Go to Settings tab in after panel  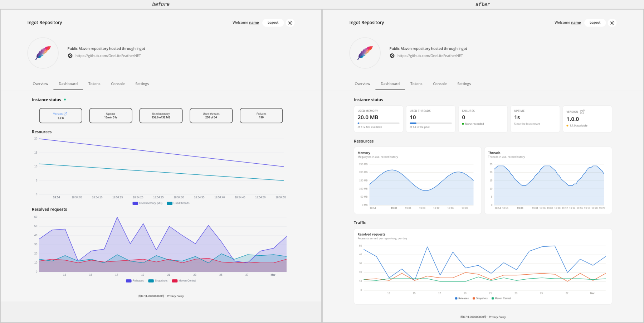[x=464, y=84]
